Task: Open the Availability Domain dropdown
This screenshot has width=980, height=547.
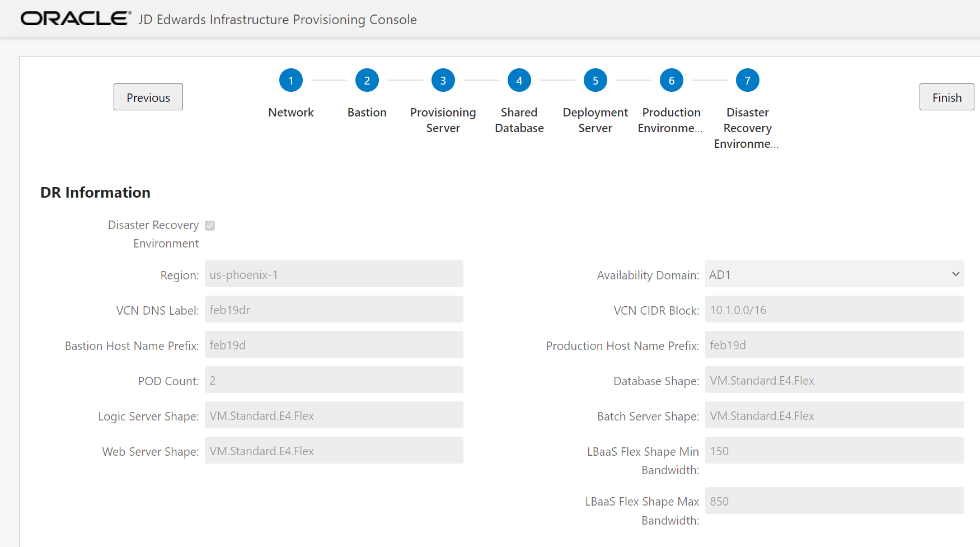Action: 833,274
